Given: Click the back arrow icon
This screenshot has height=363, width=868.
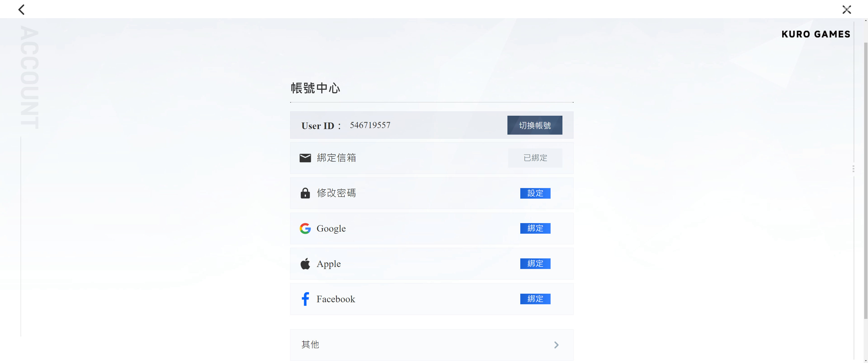Looking at the screenshot, I should pyautogui.click(x=21, y=9).
